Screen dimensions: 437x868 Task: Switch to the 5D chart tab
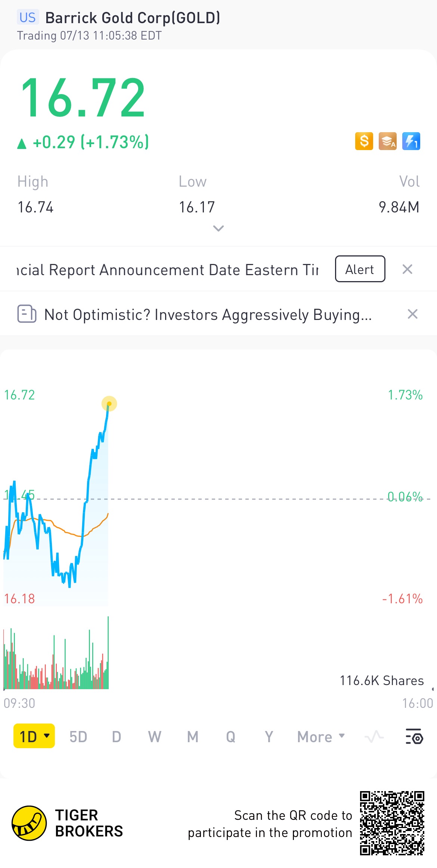(78, 737)
